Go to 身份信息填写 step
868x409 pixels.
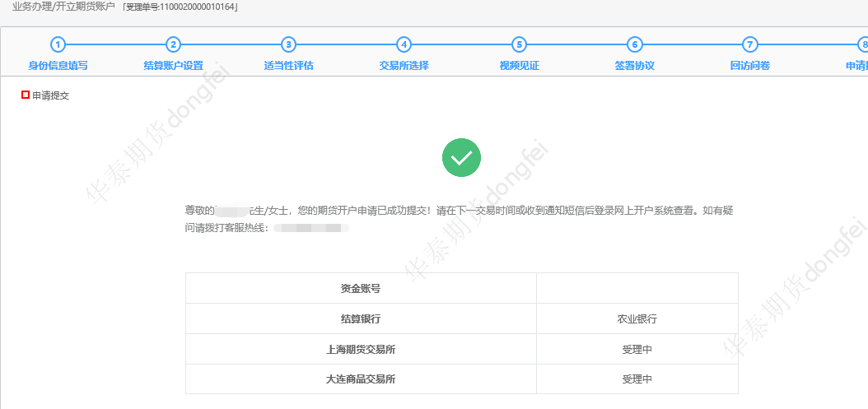pos(58,66)
